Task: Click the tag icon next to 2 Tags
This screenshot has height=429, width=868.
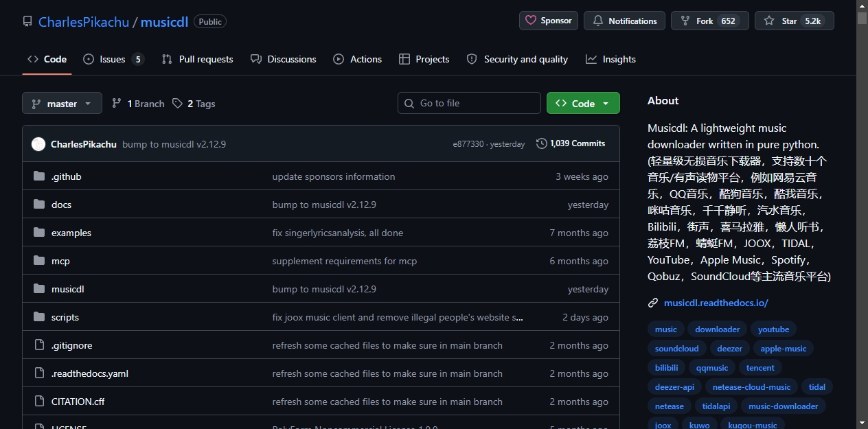Action: (x=177, y=103)
